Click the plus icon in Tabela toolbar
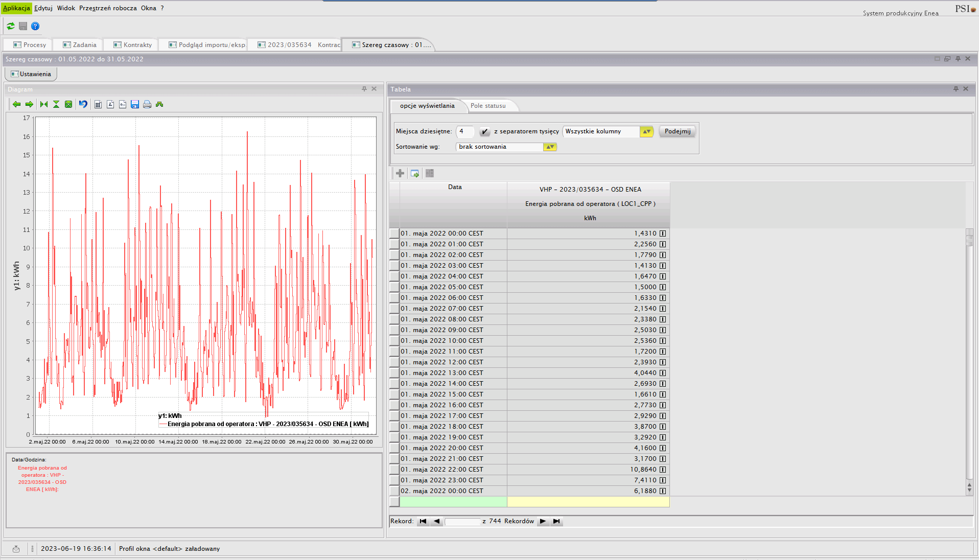The width and height of the screenshot is (979, 560). tap(400, 173)
